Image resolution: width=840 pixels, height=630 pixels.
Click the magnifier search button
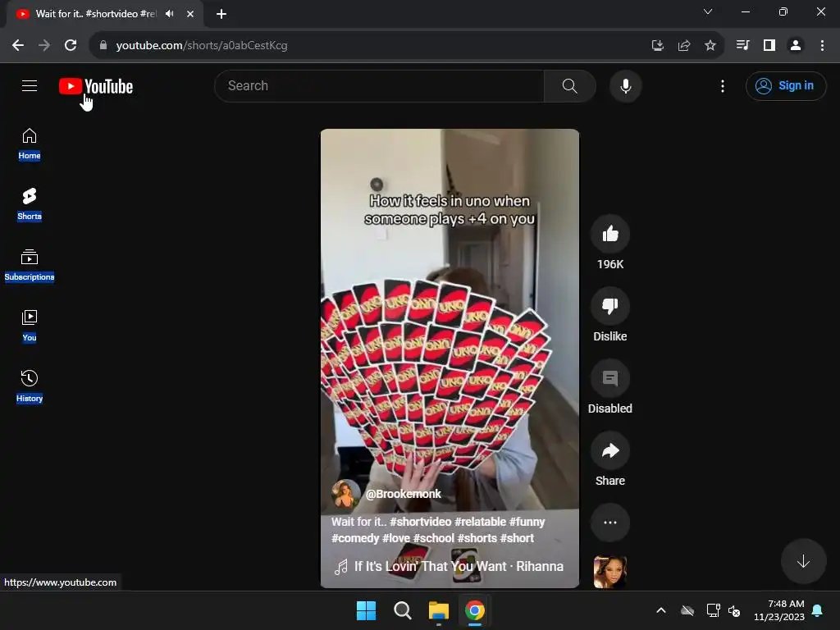coord(569,85)
